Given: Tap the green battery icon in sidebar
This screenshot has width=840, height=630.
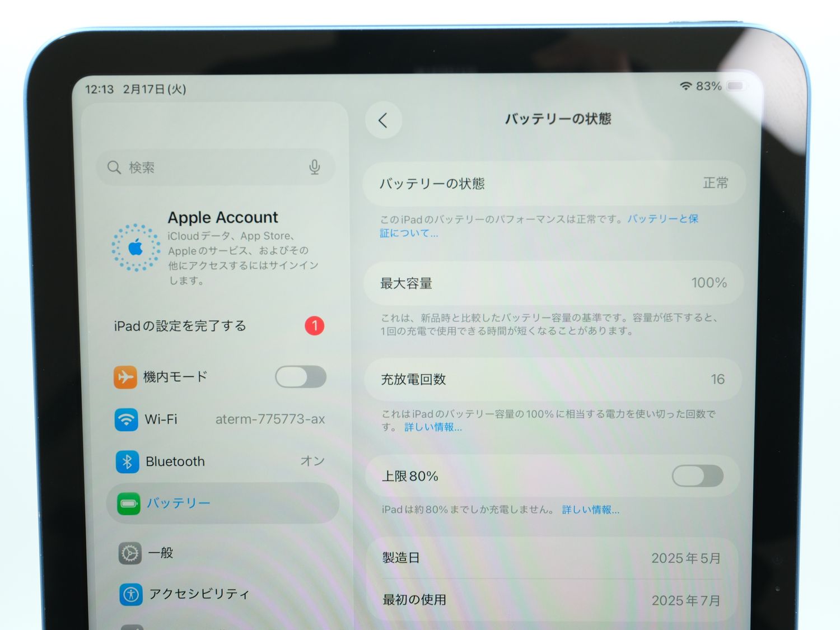Looking at the screenshot, I should (x=129, y=503).
